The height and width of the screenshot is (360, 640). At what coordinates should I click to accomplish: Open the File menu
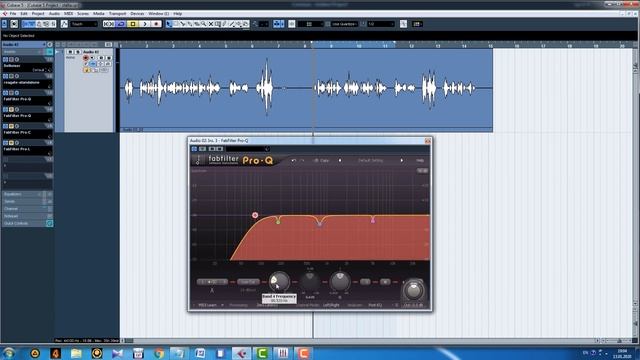13,13
